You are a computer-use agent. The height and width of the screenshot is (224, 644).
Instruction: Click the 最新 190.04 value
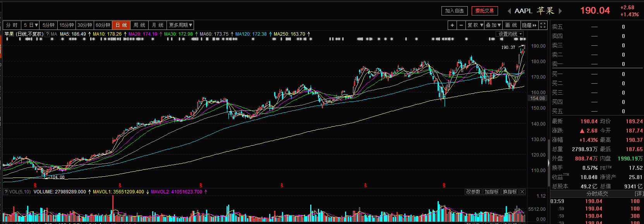point(589,121)
